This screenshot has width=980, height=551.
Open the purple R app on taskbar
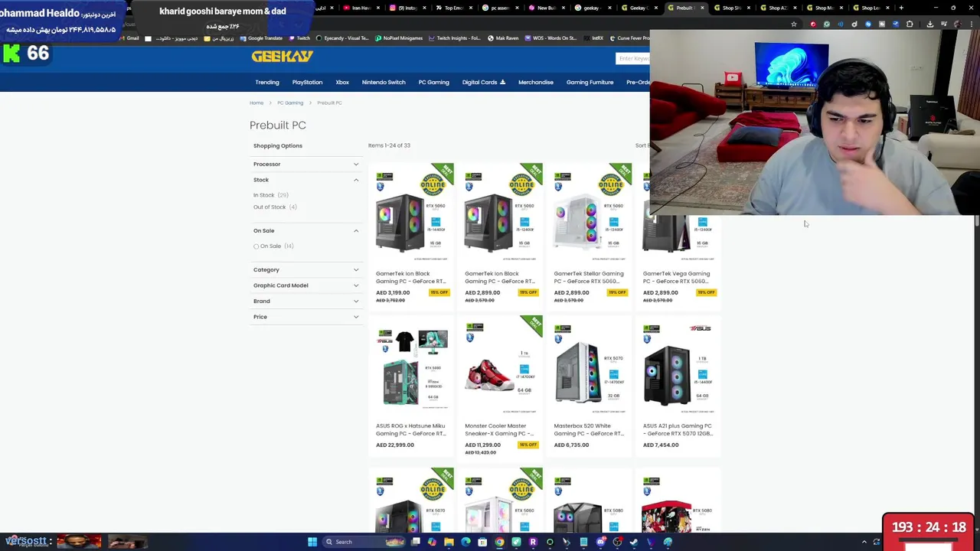pyautogui.click(x=533, y=542)
